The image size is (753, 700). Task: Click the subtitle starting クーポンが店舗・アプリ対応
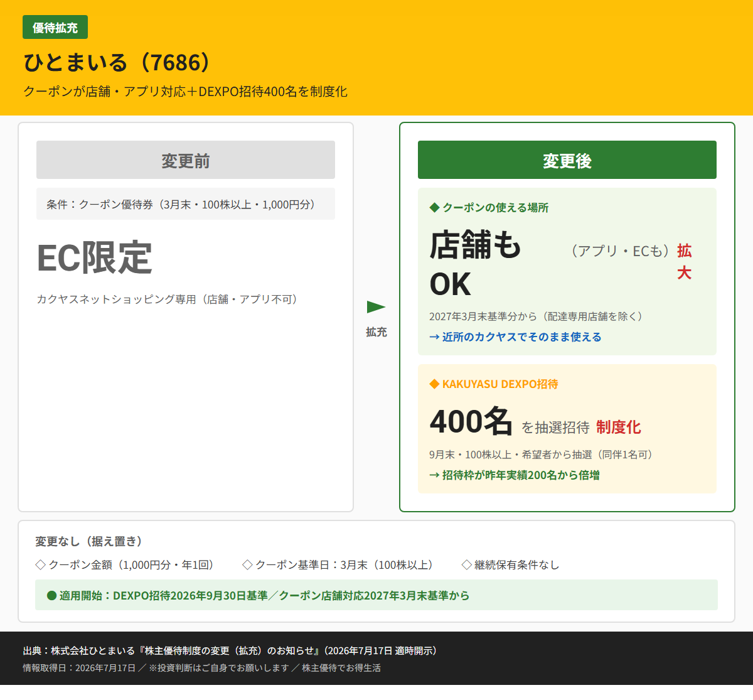click(185, 92)
